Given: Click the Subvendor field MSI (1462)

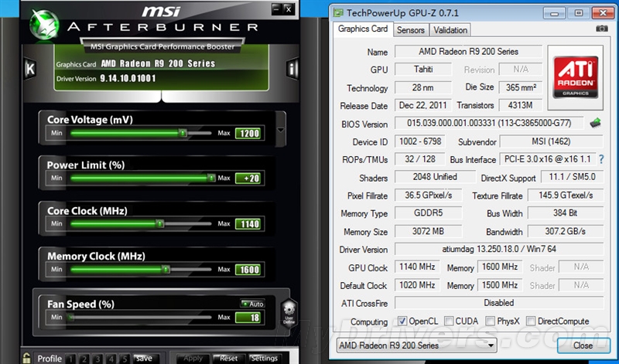Looking at the screenshot, I should [x=551, y=141].
